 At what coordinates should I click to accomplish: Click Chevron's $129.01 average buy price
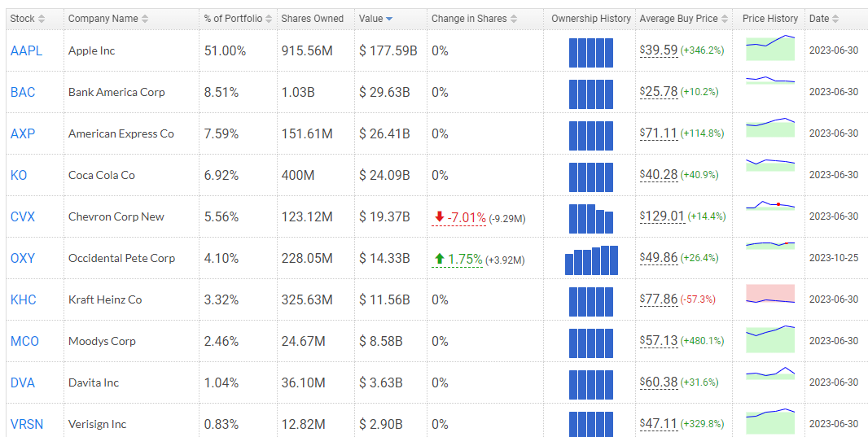(x=662, y=216)
